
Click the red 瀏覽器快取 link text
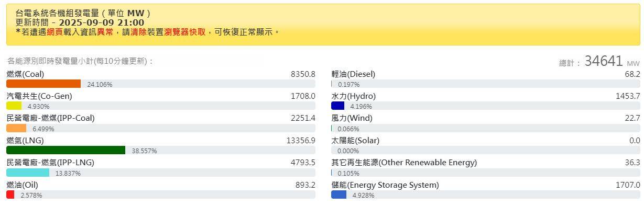(184, 32)
